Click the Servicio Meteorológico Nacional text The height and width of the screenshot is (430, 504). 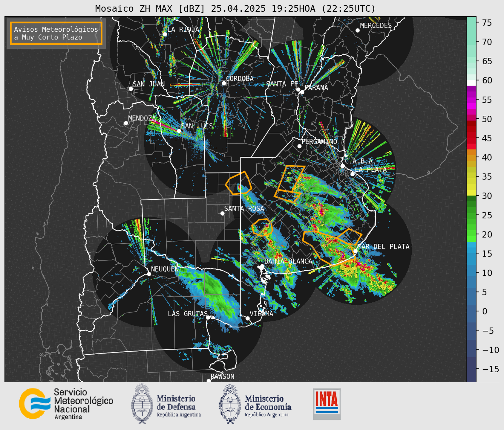(83, 404)
